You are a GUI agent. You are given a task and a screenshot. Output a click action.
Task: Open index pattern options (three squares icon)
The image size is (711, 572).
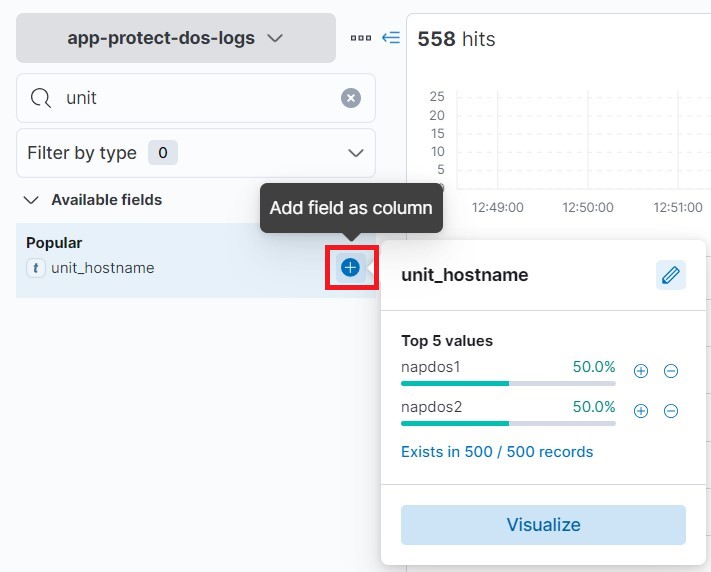[361, 38]
